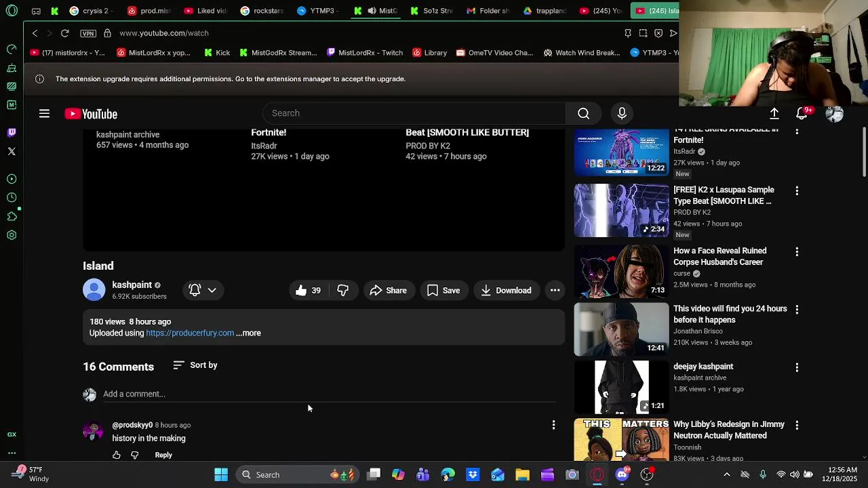Save the Island video to a playlist
Screen dimensions: 868x488
[x=444, y=290]
